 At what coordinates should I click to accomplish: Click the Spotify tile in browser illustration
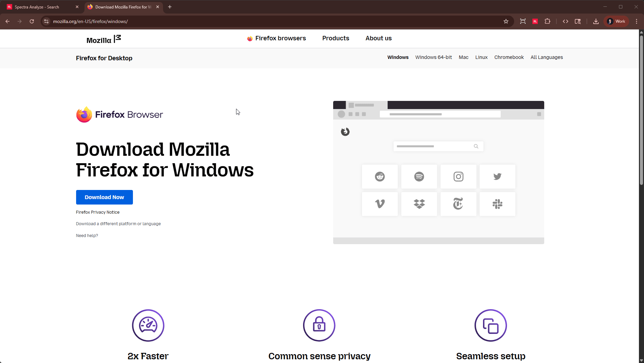pyautogui.click(x=419, y=176)
